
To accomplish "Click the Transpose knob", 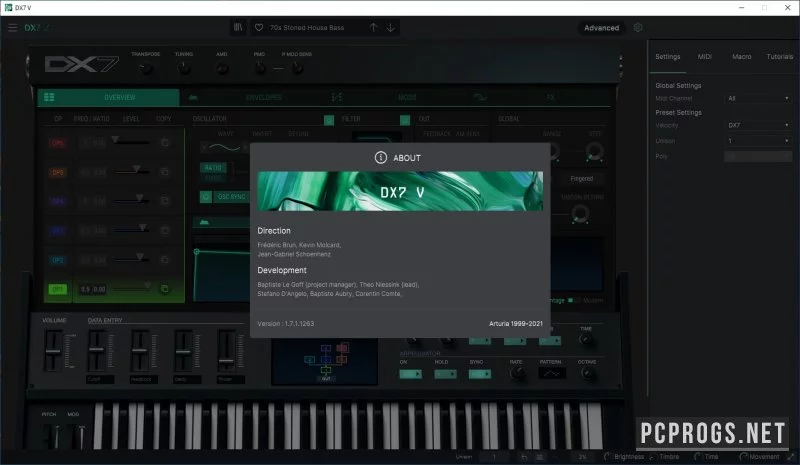I will coord(146,68).
